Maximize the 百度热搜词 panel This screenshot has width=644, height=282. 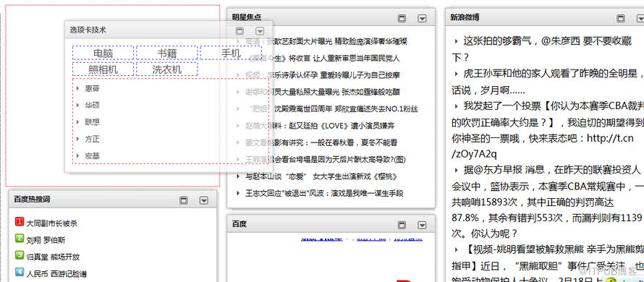click(x=184, y=200)
